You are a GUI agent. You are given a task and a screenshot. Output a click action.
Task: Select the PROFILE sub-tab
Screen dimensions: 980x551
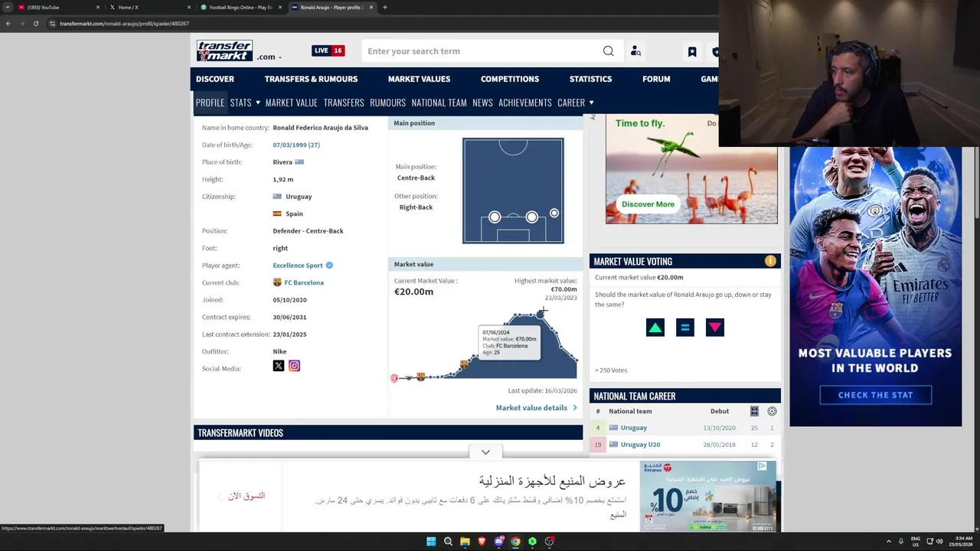coord(210,103)
